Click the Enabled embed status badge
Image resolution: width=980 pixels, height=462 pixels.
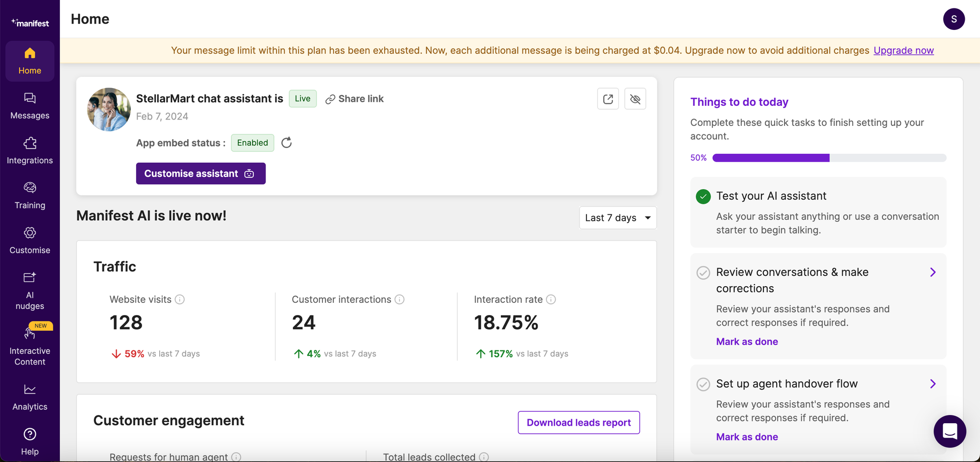click(x=252, y=143)
